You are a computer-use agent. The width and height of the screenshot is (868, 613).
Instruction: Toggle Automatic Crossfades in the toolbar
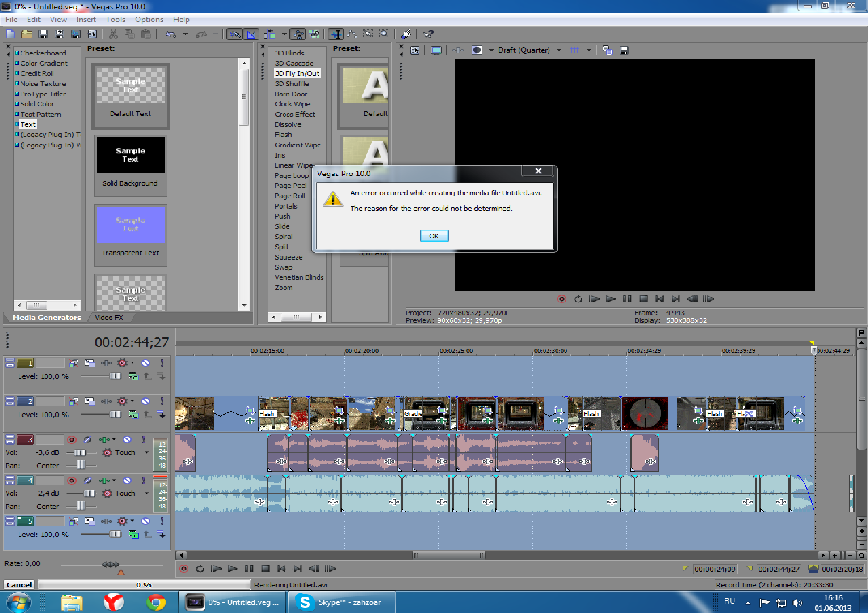252,34
